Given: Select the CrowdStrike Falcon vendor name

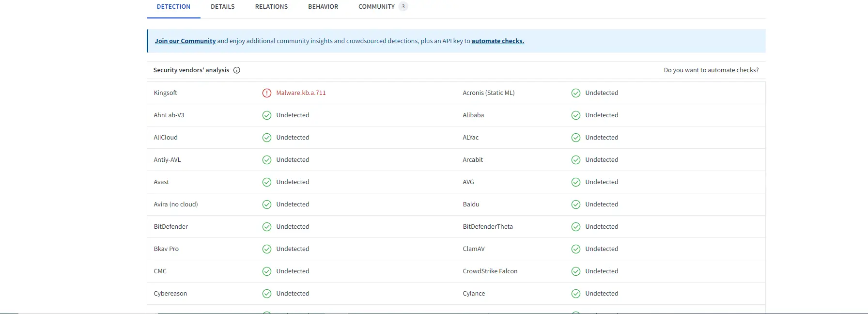Looking at the screenshot, I should click(490, 271).
